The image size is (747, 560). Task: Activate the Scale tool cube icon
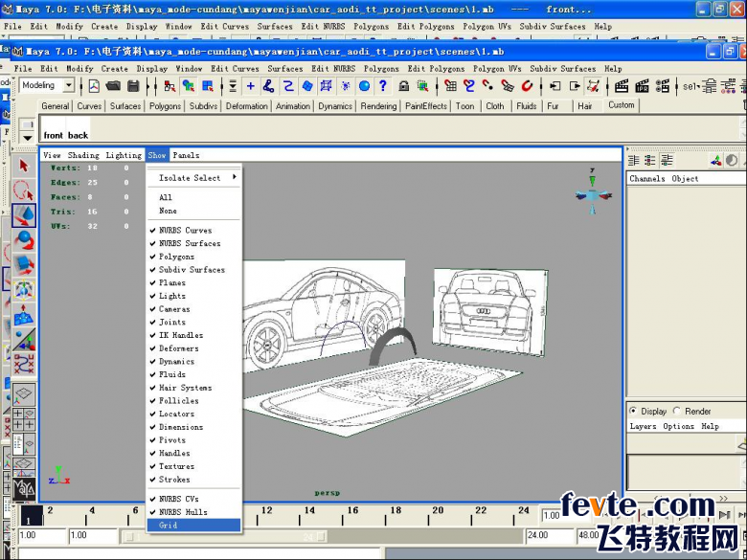click(x=24, y=264)
